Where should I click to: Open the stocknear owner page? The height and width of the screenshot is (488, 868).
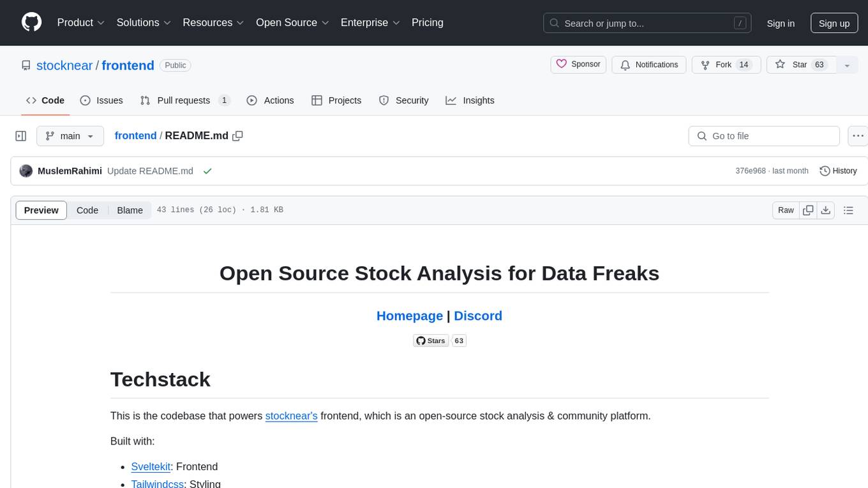[x=64, y=65]
